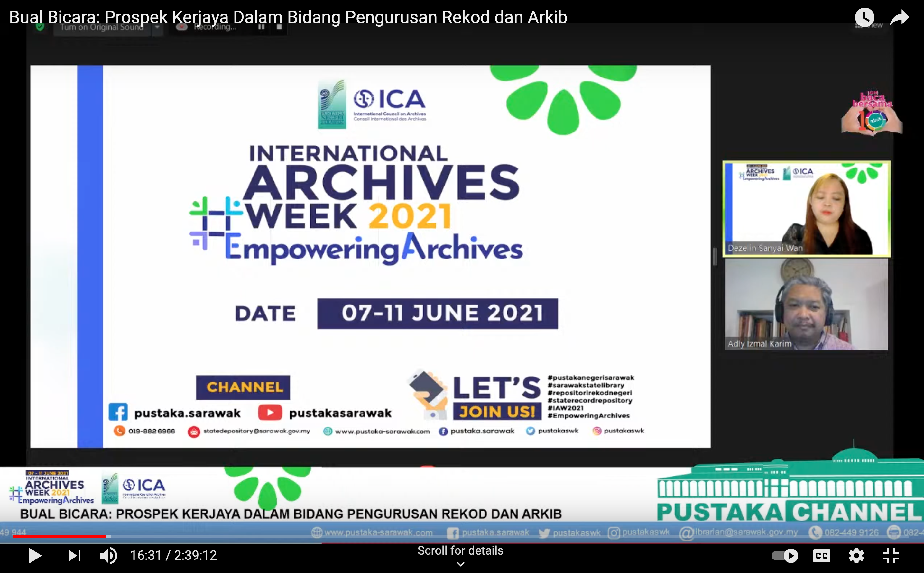Skip to the next video
Screen dimensions: 924x573
pos(74,556)
